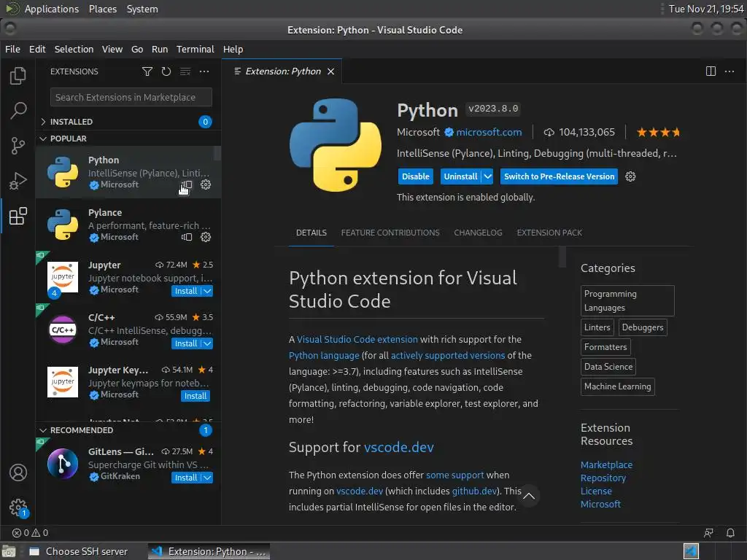Select the Pylance extension entry
747x560 pixels.
coord(128,225)
